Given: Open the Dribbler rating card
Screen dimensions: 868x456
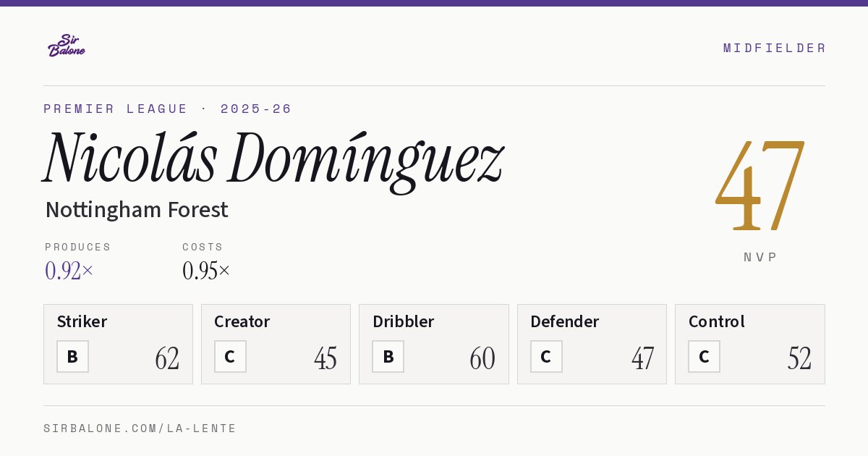Looking at the screenshot, I should (434, 344).
